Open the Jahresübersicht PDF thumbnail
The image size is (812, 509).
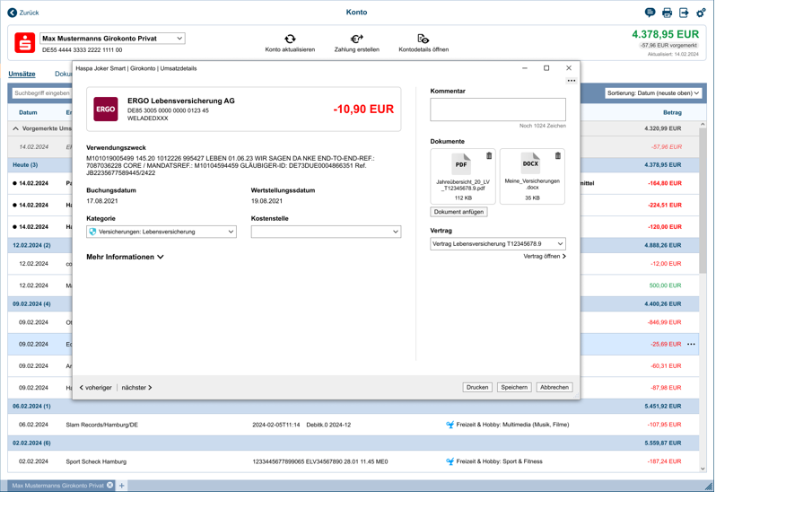(x=461, y=164)
